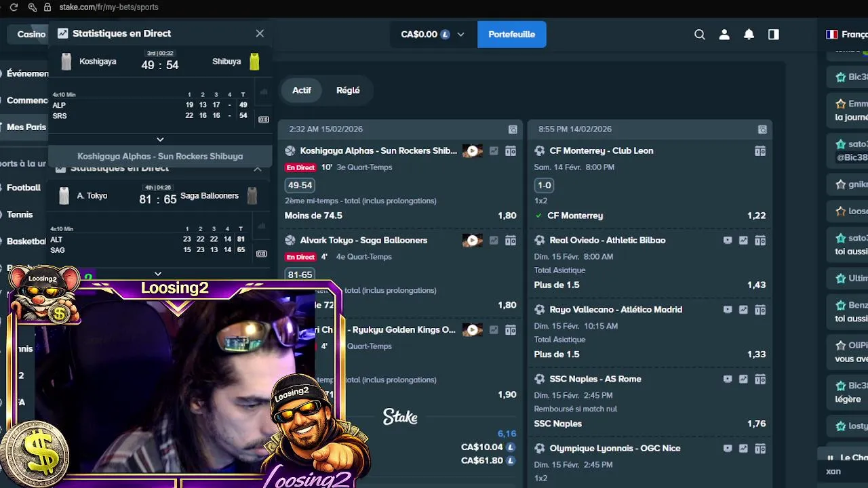Viewport: 868px width, 488px height.
Task: Open bet receipt icon for 8:55 PM slip
Action: (762, 129)
